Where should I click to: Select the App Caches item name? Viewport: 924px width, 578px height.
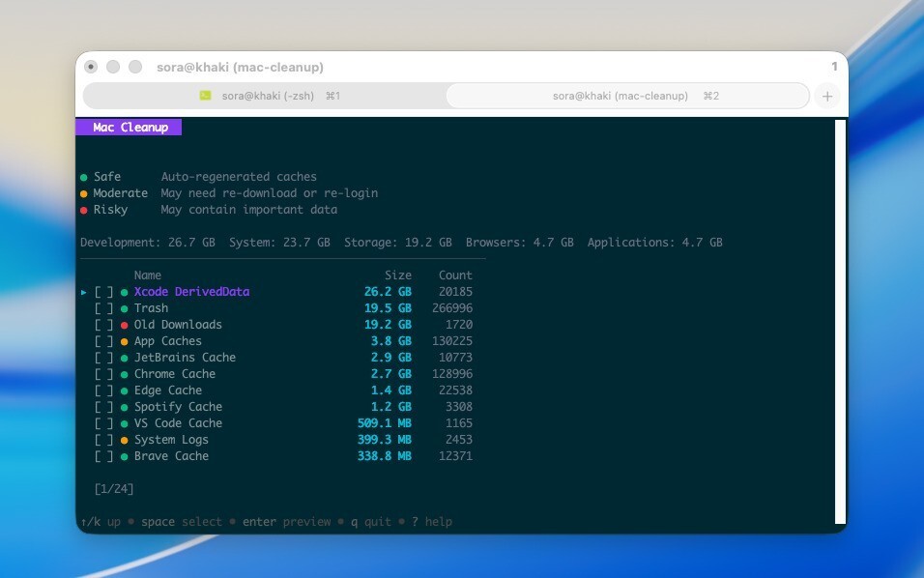tap(168, 341)
